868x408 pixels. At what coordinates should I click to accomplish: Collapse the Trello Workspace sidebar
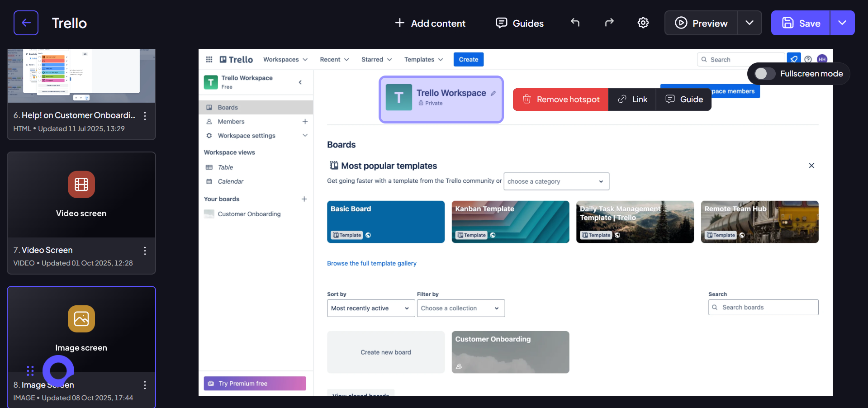tap(300, 82)
